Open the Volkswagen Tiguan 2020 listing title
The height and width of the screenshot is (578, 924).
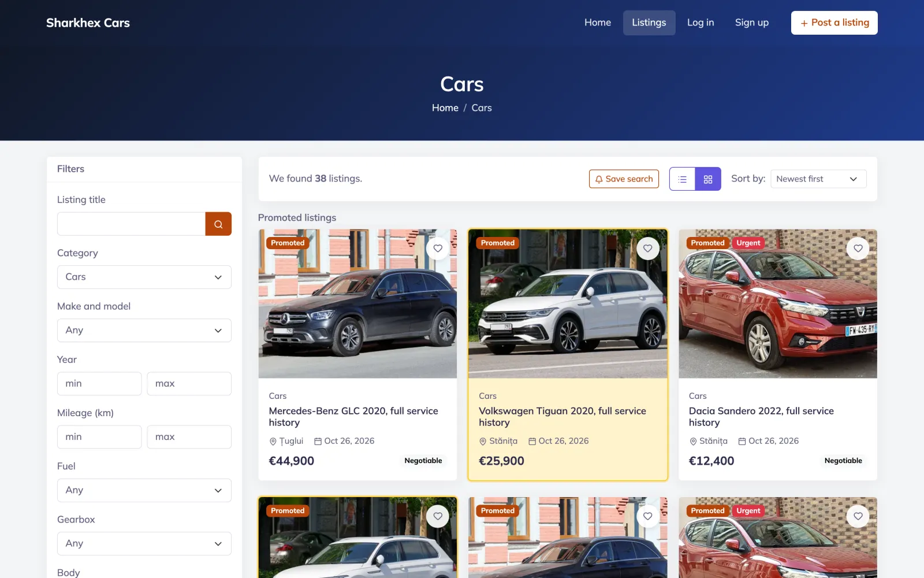pyautogui.click(x=562, y=417)
